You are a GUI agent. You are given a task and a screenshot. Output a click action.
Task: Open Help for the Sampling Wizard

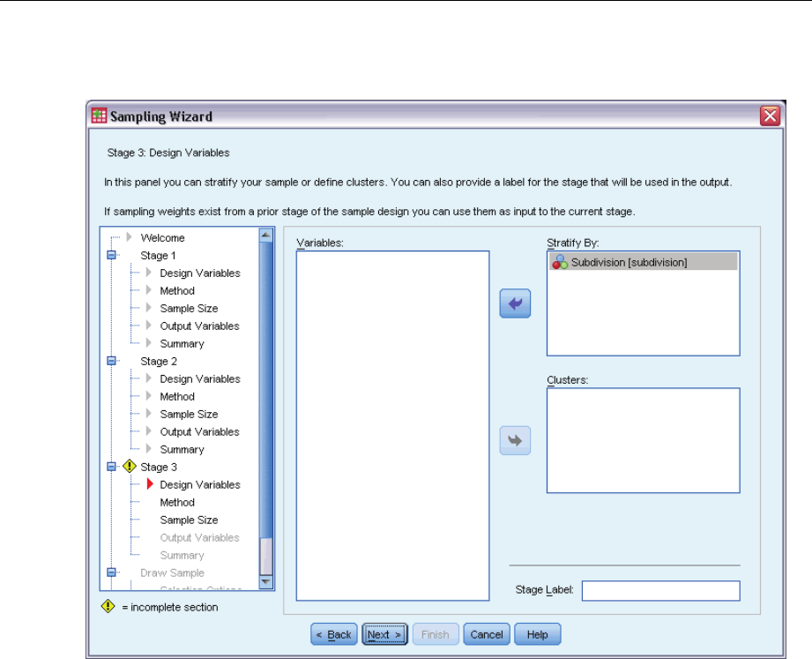(538, 634)
